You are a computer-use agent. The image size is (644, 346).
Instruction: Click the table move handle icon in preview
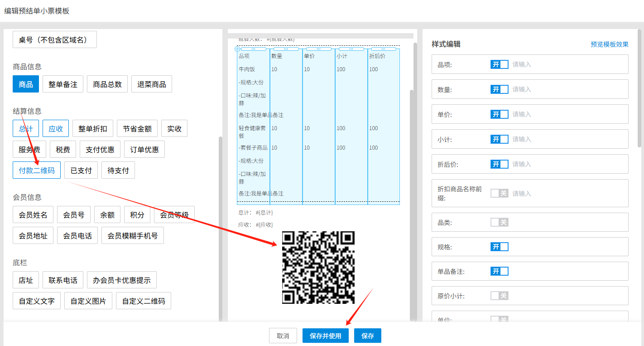(x=237, y=49)
